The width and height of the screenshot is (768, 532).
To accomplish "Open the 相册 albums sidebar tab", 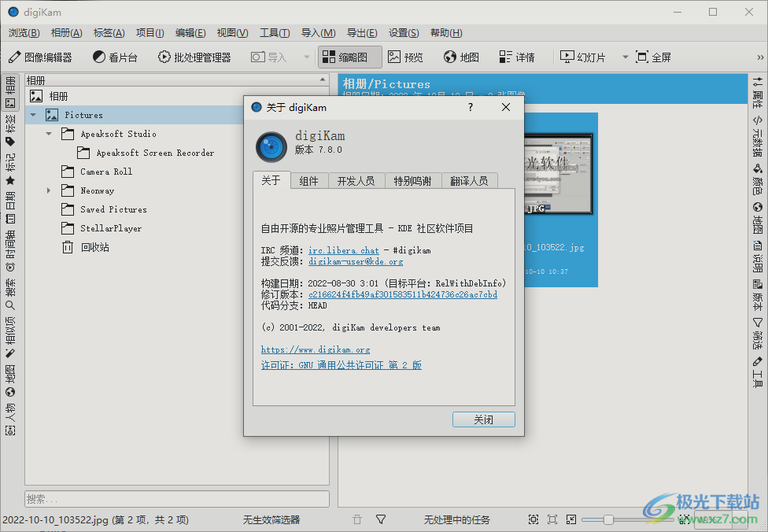I will point(10,91).
